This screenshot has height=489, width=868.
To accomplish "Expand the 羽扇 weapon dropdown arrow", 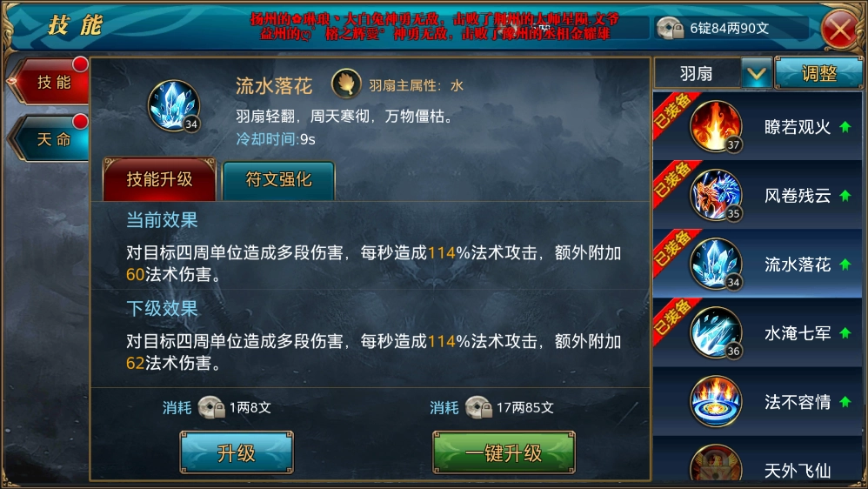I will point(756,73).
